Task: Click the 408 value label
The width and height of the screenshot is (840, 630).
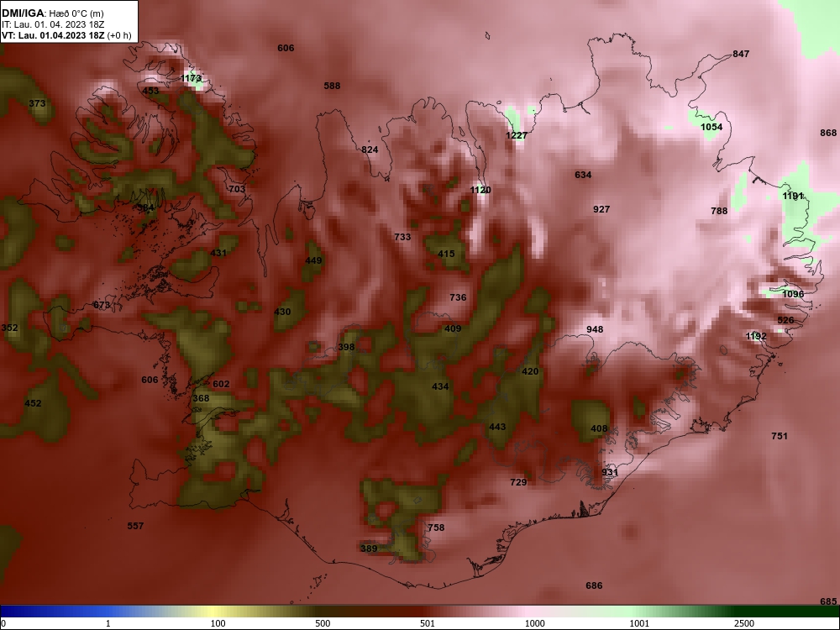Action: click(599, 428)
